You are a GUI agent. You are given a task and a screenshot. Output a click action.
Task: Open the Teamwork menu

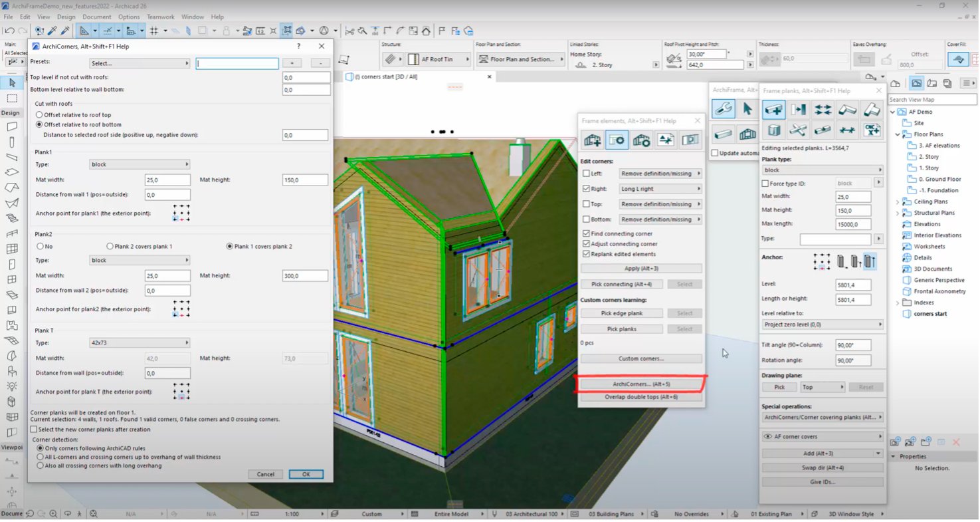[160, 17]
